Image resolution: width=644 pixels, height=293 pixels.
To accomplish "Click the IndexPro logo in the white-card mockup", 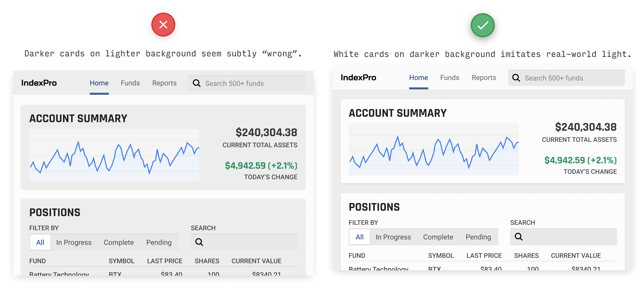I will click(x=358, y=78).
